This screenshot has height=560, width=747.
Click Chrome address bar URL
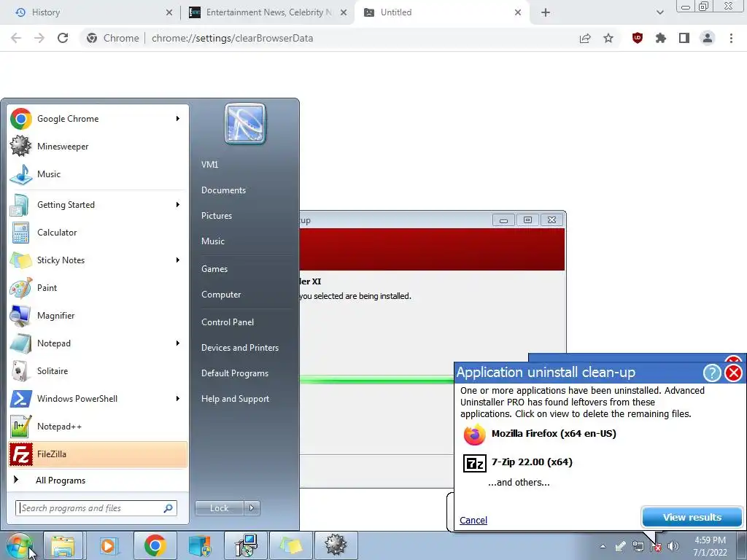[233, 38]
